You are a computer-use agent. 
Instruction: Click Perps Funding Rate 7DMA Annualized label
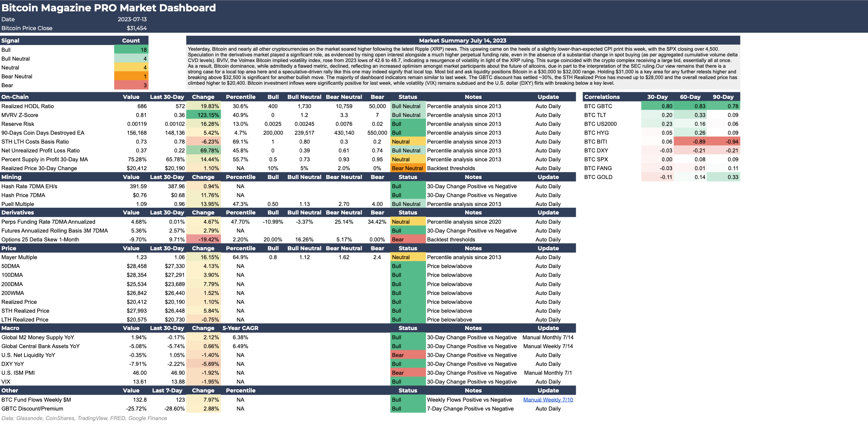(x=48, y=222)
